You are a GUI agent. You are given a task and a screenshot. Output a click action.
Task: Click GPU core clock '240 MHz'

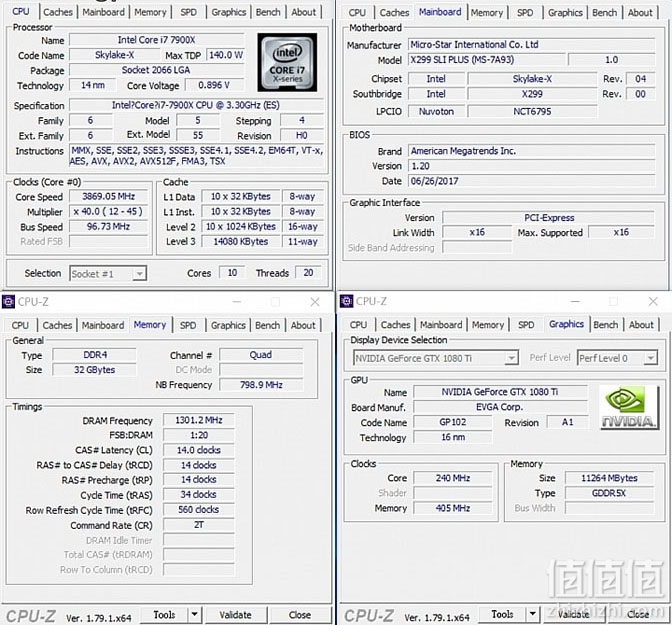pyautogui.click(x=453, y=478)
